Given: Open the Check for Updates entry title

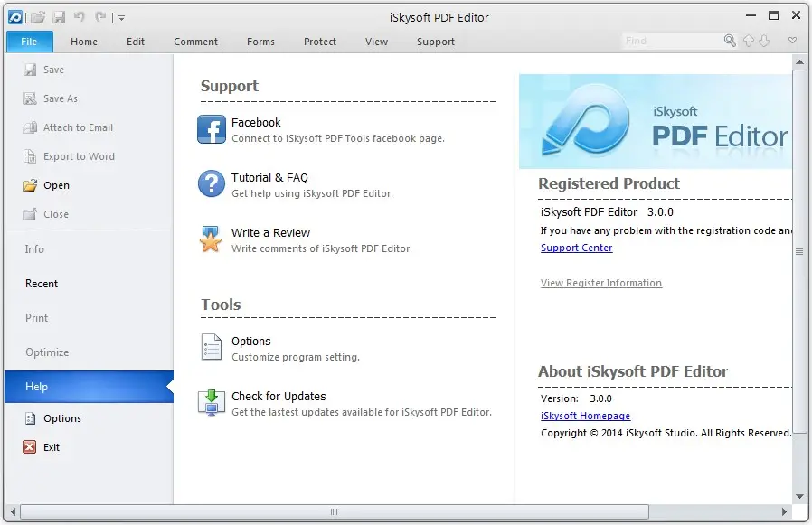Looking at the screenshot, I should tap(279, 396).
